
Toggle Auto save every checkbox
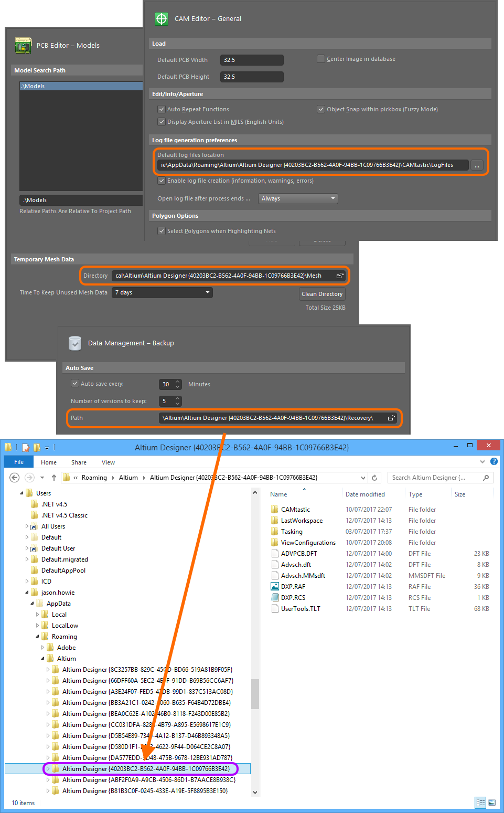75,384
